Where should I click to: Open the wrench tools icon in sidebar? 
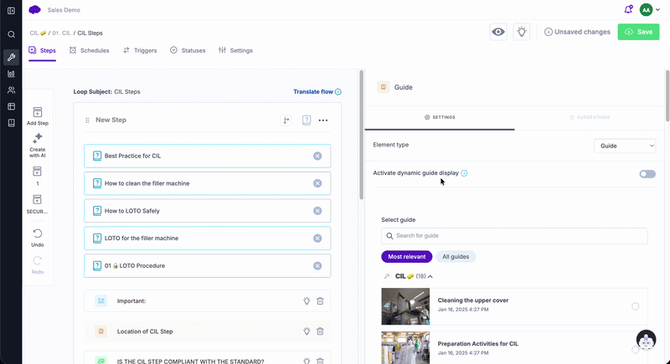coord(11,57)
